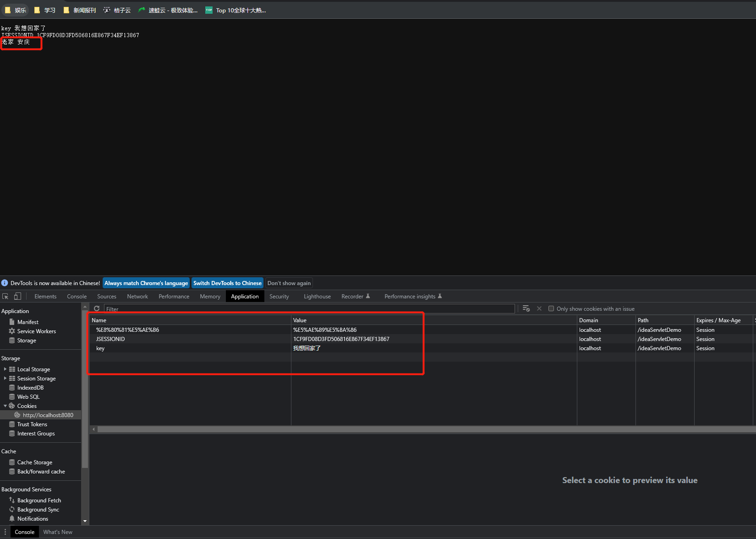
Task: Switch to the Elements tab
Action: [45, 297]
